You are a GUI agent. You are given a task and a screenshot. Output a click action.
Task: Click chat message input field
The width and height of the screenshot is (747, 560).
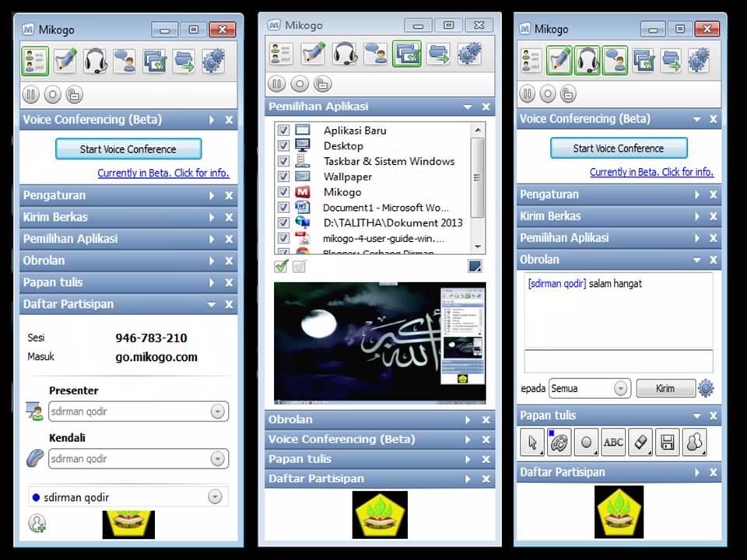coord(619,361)
